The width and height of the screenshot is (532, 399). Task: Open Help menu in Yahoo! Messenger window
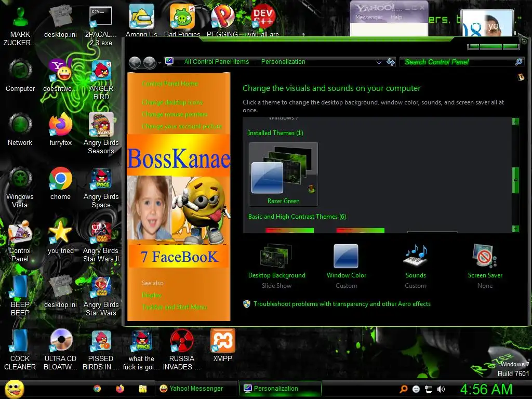point(396,17)
